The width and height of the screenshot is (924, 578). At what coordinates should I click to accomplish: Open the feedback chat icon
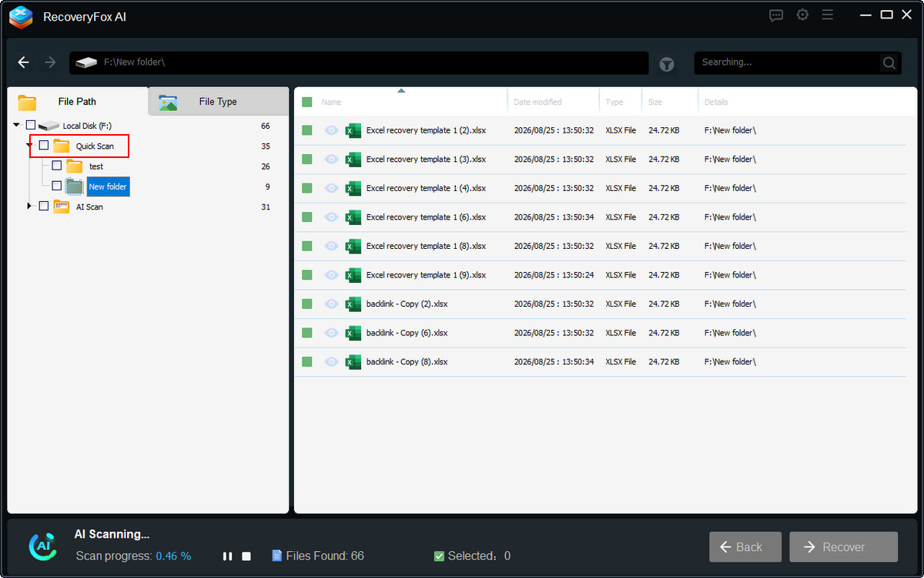tap(776, 15)
